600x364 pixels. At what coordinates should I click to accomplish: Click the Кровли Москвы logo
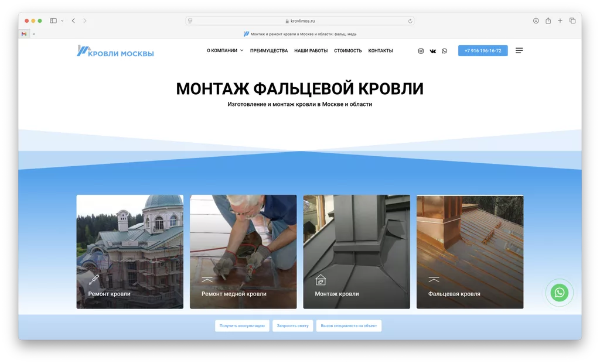tap(115, 51)
